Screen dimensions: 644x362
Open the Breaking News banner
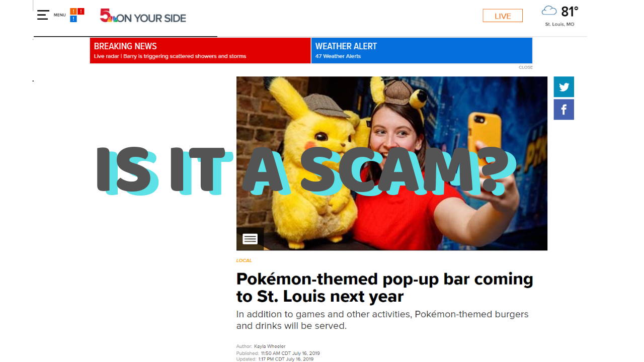[200, 50]
